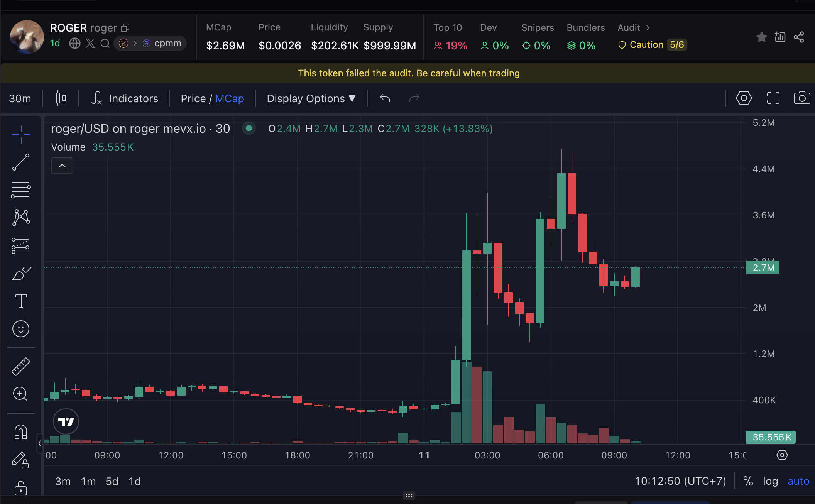Undo the last chart action
The width and height of the screenshot is (815, 504).
385,98
